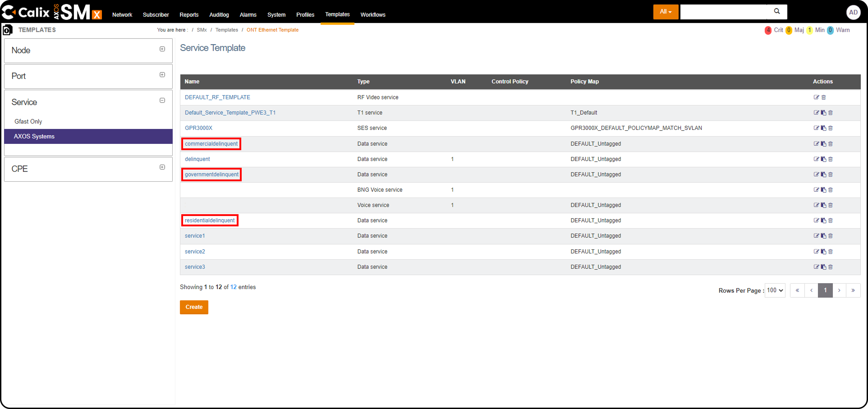
Task: Click the Templates breadcrumb link
Action: [x=226, y=30]
